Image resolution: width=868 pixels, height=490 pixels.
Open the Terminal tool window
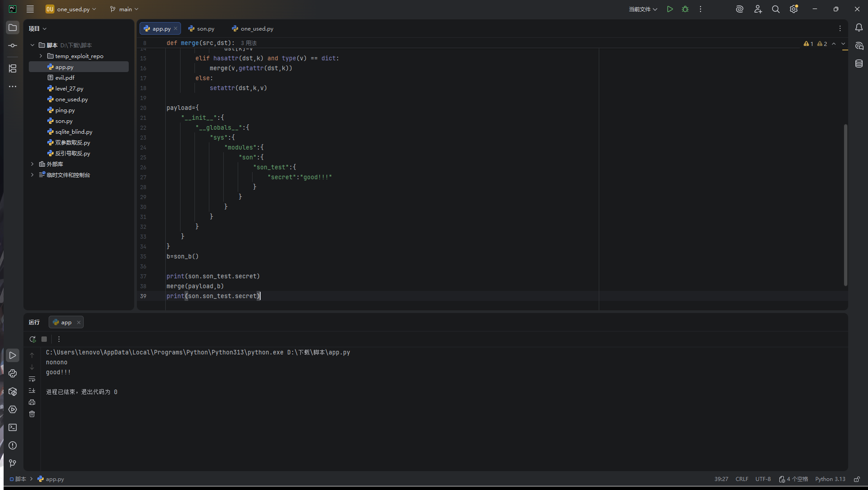tap(13, 427)
